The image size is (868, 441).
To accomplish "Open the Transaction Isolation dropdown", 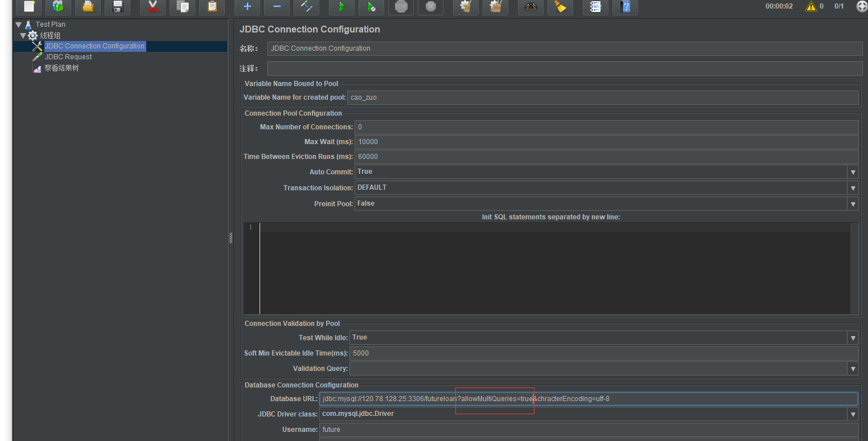I will [853, 188].
